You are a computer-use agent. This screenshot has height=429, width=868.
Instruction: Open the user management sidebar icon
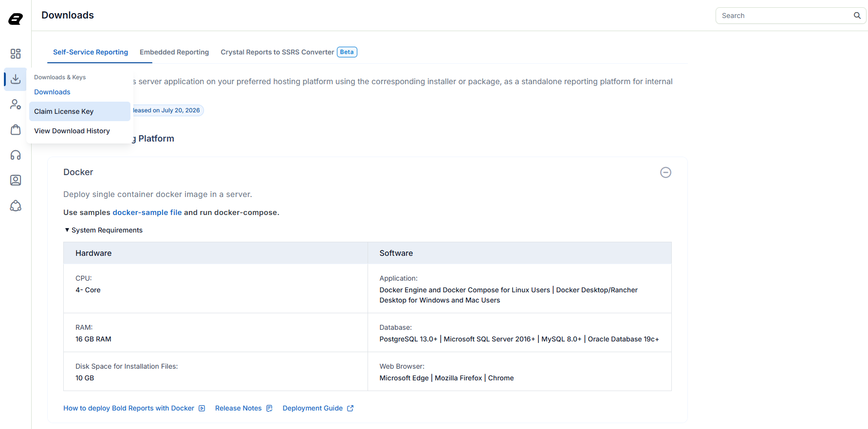[x=16, y=105]
